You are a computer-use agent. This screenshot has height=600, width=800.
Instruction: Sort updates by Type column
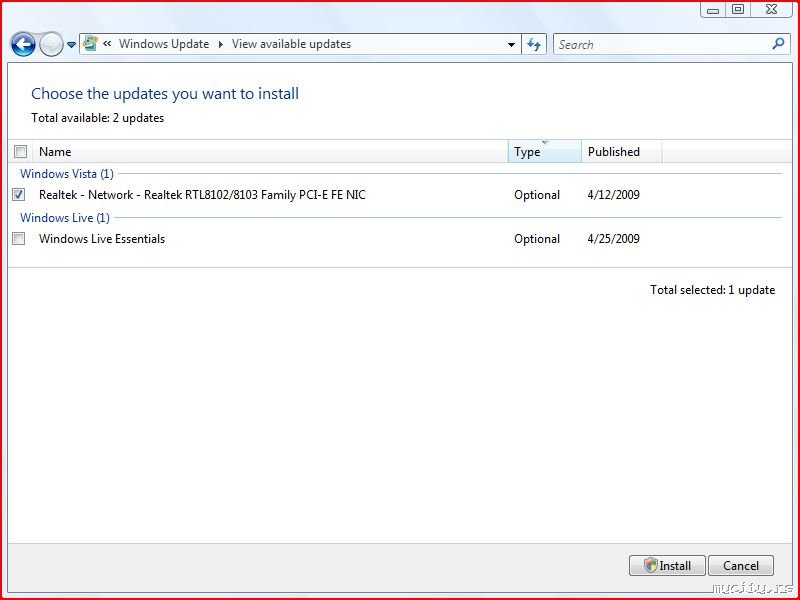pos(544,152)
